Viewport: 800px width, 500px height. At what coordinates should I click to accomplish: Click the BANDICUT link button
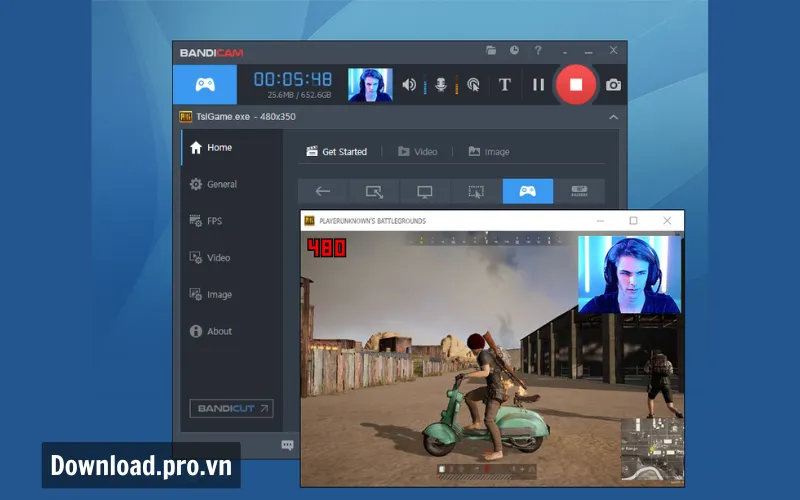pyautogui.click(x=231, y=408)
